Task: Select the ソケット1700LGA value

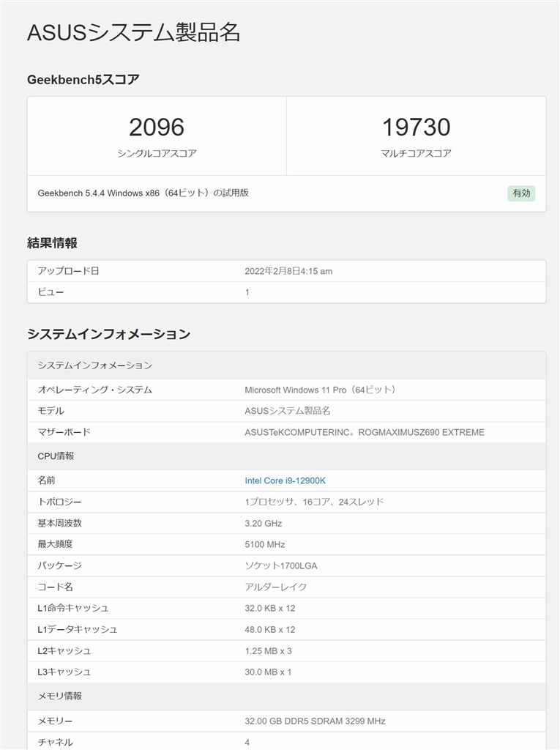Action: (280, 566)
